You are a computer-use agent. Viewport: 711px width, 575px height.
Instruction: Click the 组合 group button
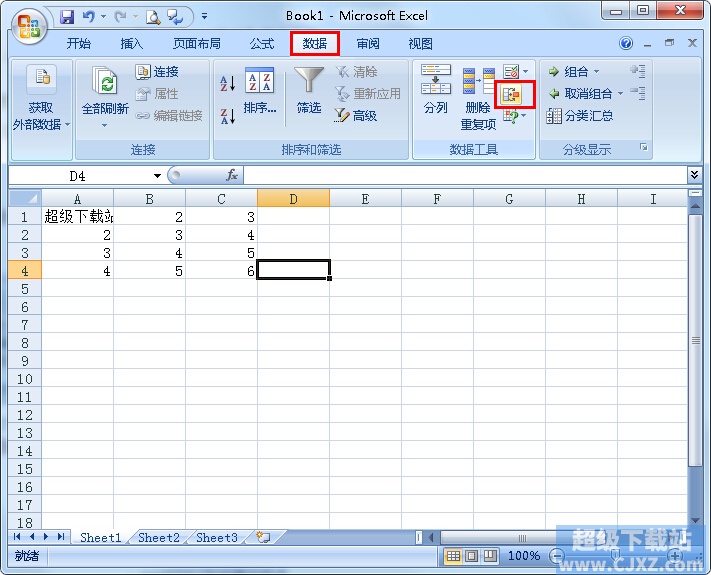point(569,72)
